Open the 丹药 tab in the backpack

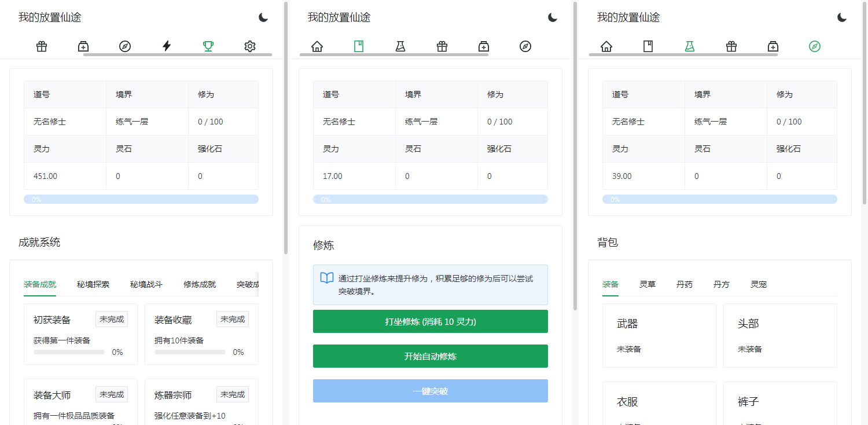pos(684,284)
